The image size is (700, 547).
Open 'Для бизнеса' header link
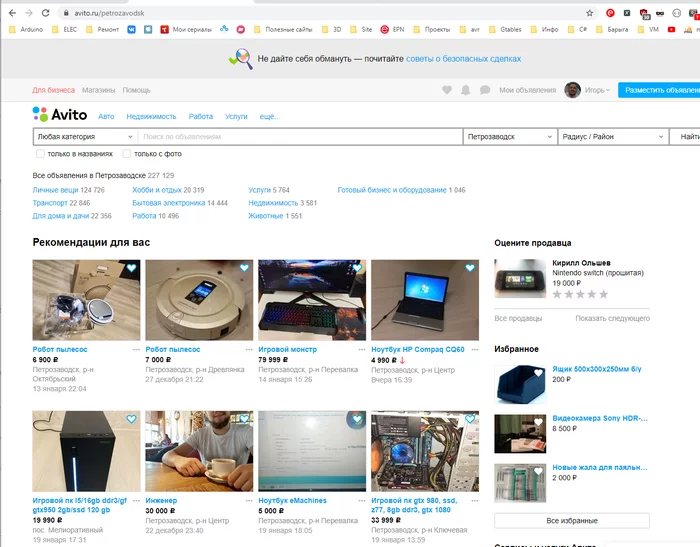coord(54,90)
